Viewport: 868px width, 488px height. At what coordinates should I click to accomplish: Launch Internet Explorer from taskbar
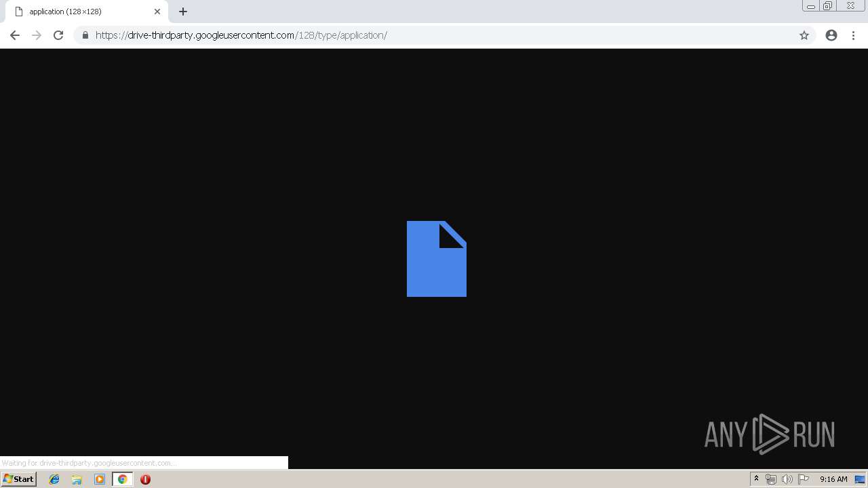54,479
